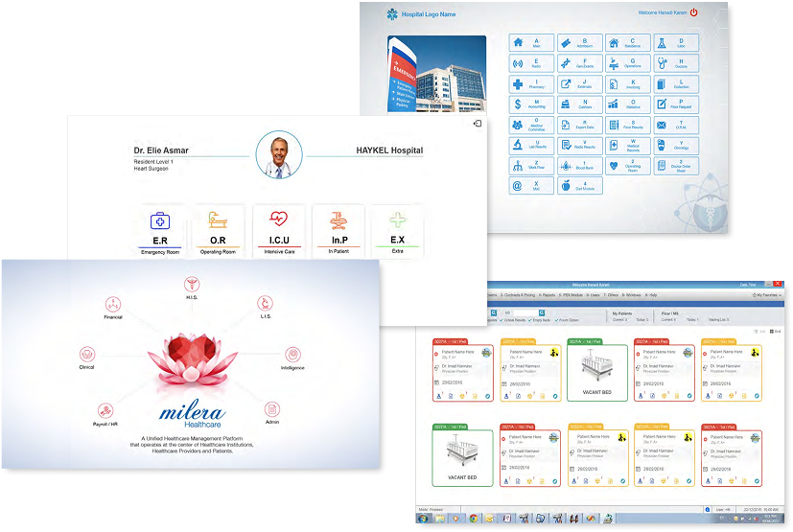The width and height of the screenshot is (793, 532).
Task: Open the W Medical Records tile
Action: pos(628,146)
